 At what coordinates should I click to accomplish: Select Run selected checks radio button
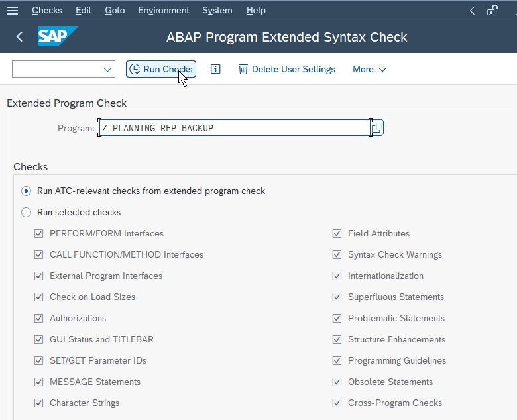[x=26, y=212]
